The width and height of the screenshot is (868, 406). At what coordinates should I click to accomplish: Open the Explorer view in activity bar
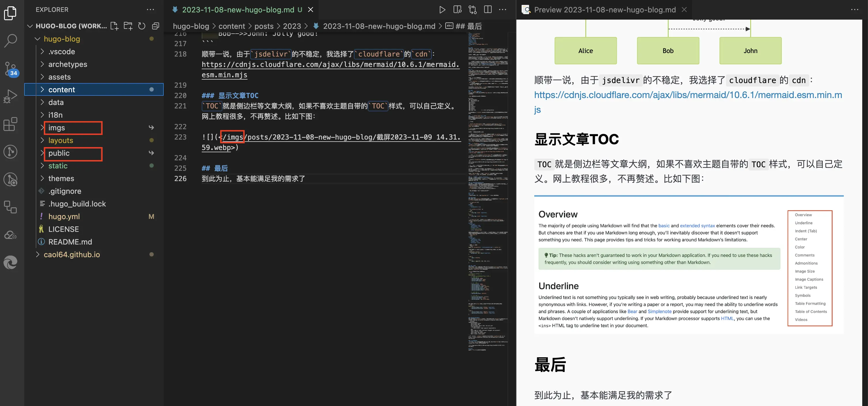tap(10, 14)
